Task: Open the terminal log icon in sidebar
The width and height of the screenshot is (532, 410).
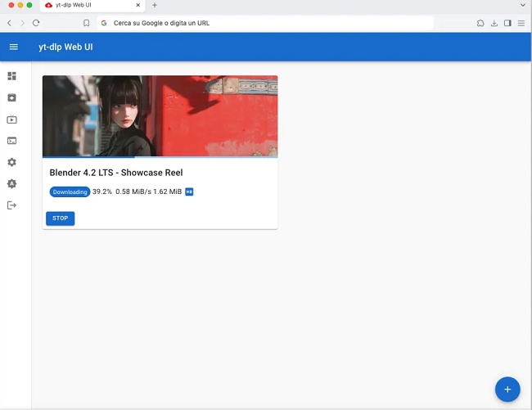Action: pyautogui.click(x=11, y=141)
